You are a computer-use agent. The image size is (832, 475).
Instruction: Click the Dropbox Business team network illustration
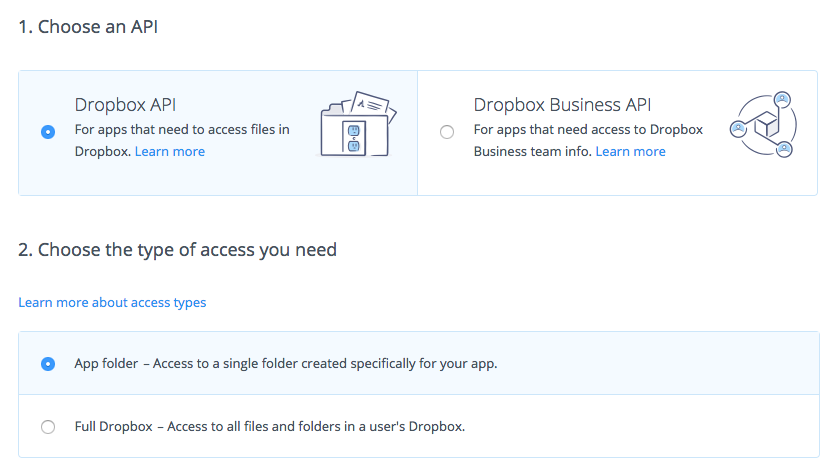(763, 125)
